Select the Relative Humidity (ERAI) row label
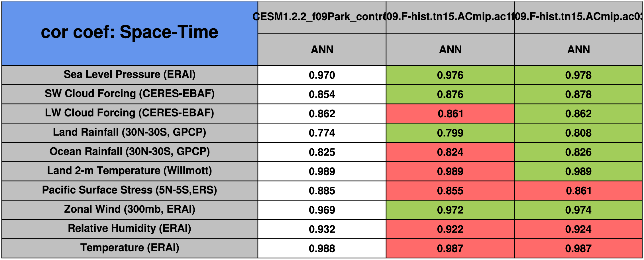The image size is (644, 260). click(x=129, y=229)
